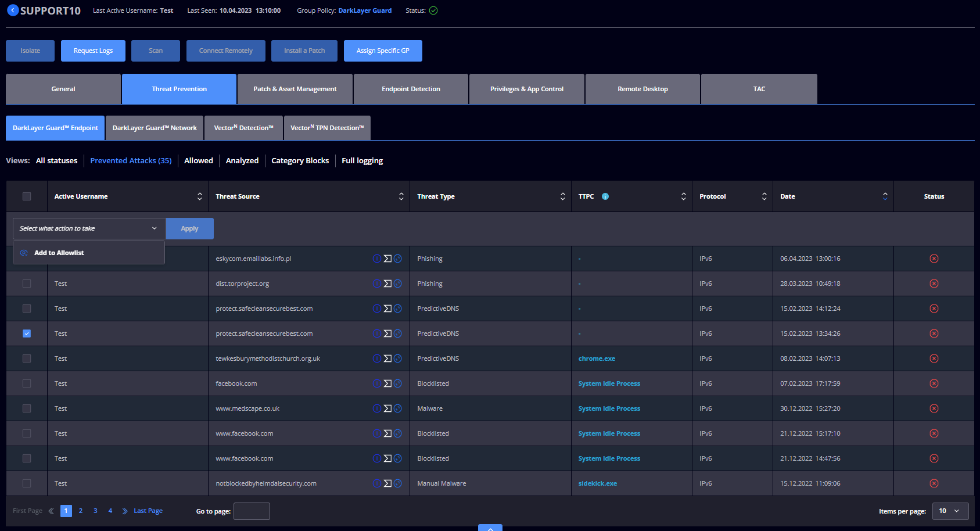Open the info icon for notblockedbyheimdalsecurity.com

tap(377, 483)
